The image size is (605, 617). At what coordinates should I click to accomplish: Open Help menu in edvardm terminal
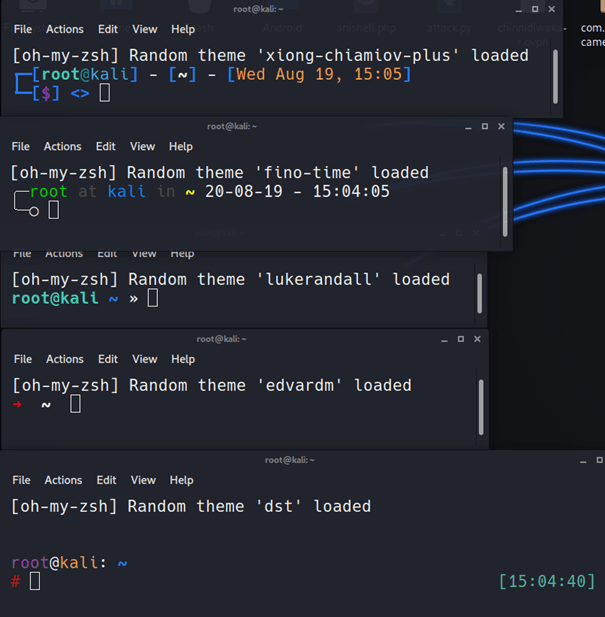(183, 359)
